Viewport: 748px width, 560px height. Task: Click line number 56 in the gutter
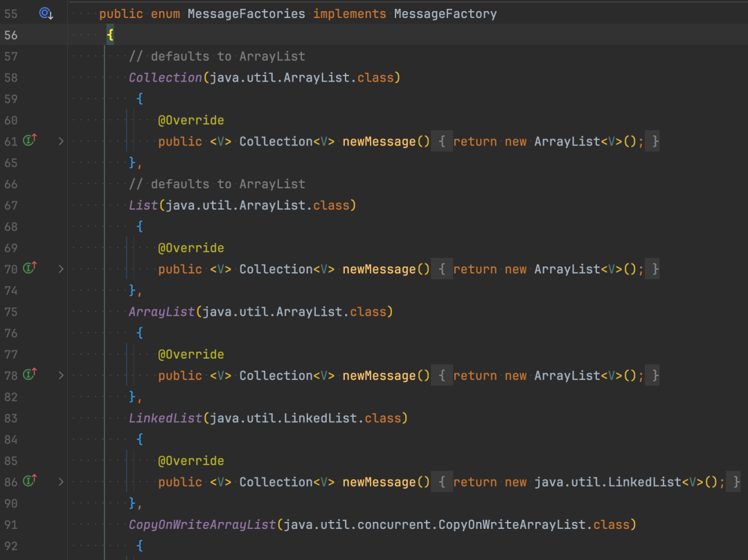coord(11,35)
